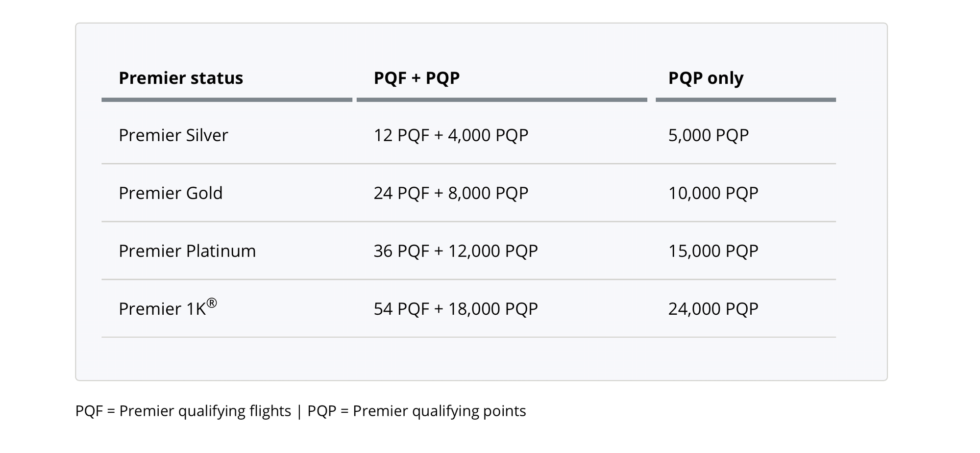Image resolution: width=980 pixels, height=453 pixels.
Task: Select the Premier Gold row label
Action: point(171,193)
